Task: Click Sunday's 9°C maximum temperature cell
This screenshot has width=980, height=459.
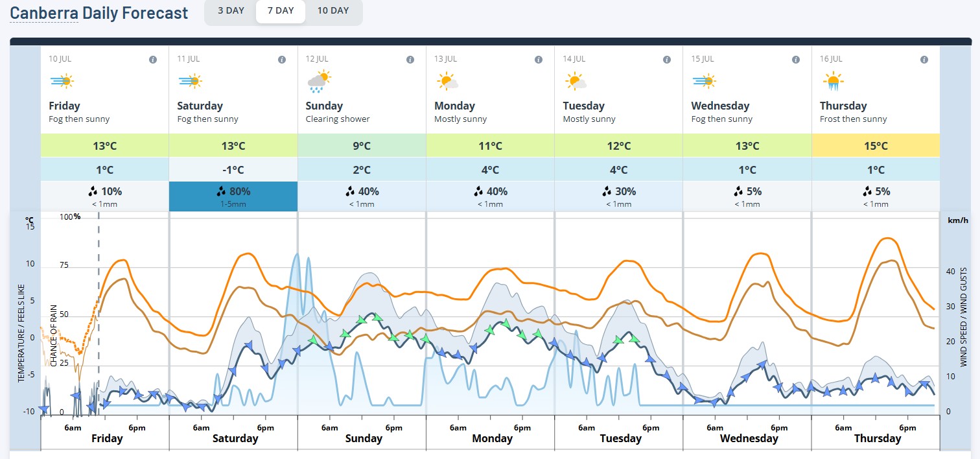Action: [362, 146]
